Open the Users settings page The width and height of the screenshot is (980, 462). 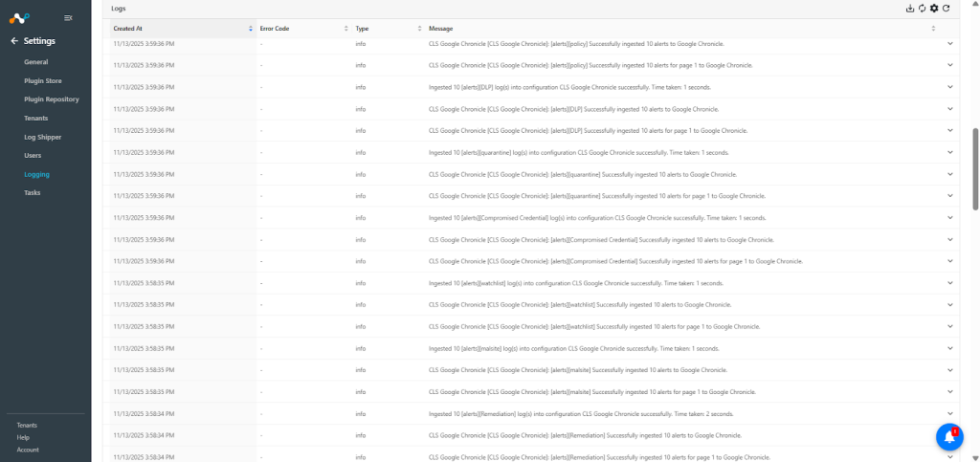33,156
